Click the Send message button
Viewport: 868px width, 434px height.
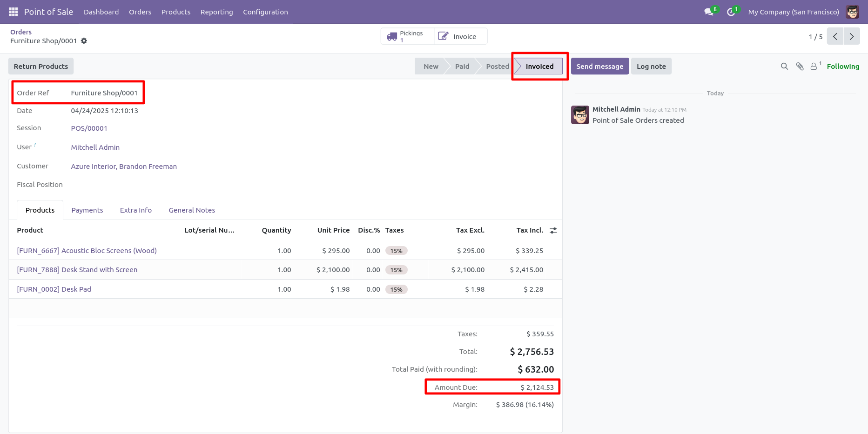pos(600,67)
